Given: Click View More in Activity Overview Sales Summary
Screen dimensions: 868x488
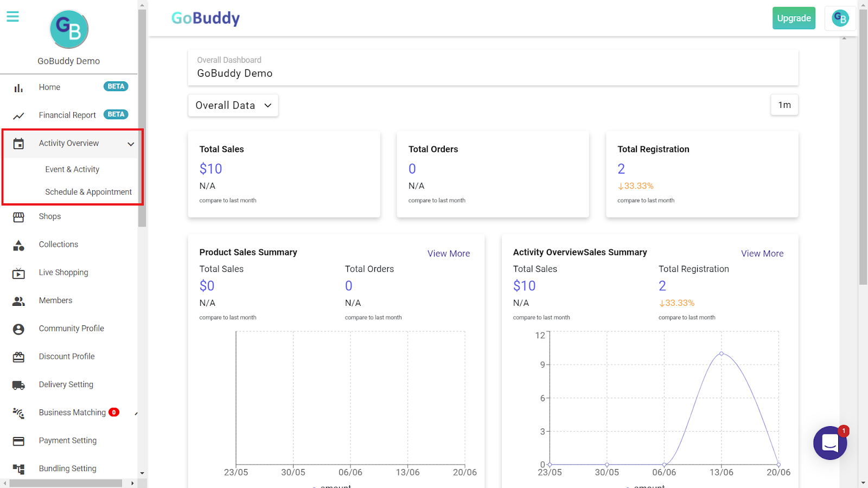Looking at the screenshot, I should tap(762, 253).
